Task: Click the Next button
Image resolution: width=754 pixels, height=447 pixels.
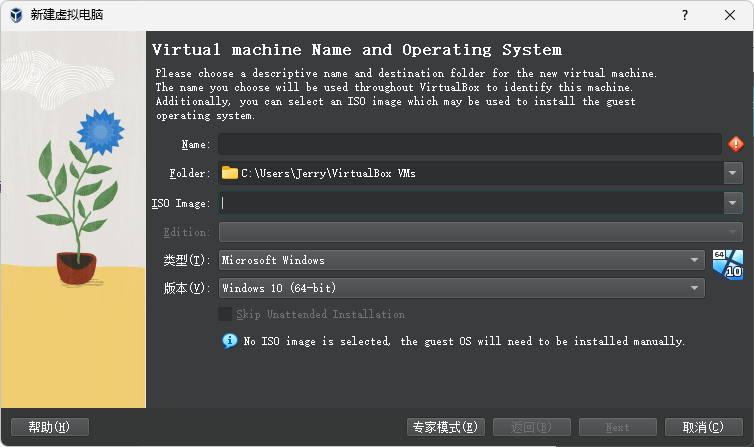Action: click(617, 427)
